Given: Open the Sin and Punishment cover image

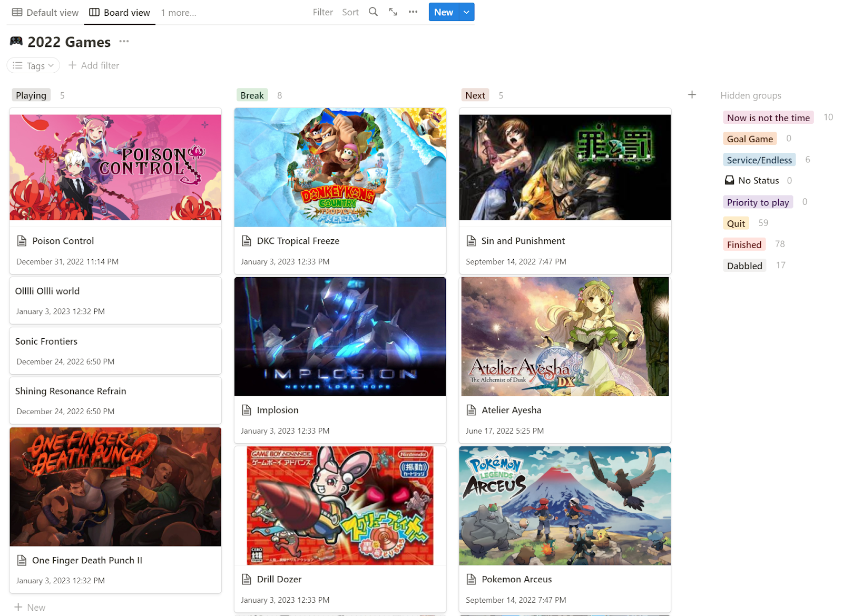Looking at the screenshot, I should (x=565, y=168).
